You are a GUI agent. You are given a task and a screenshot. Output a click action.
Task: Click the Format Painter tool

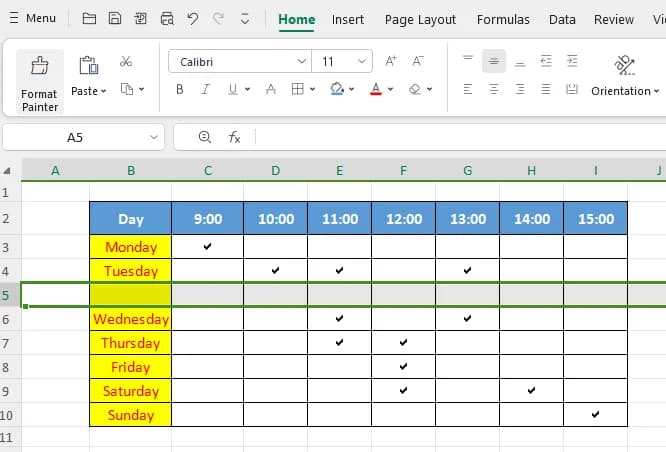point(40,80)
